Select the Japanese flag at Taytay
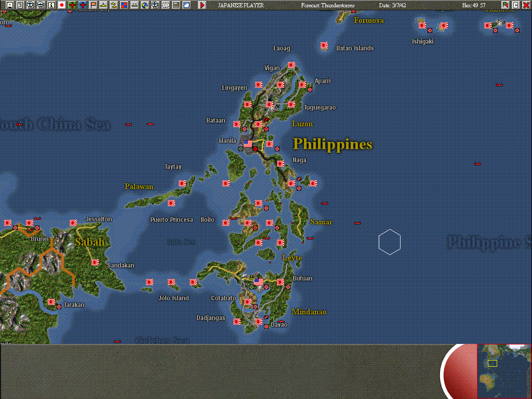Viewport: 532px width, 399px height. coord(182,183)
